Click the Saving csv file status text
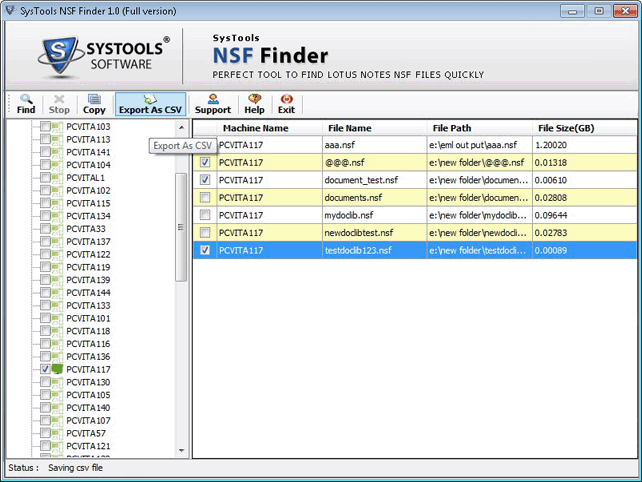642x482 pixels. (75, 468)
